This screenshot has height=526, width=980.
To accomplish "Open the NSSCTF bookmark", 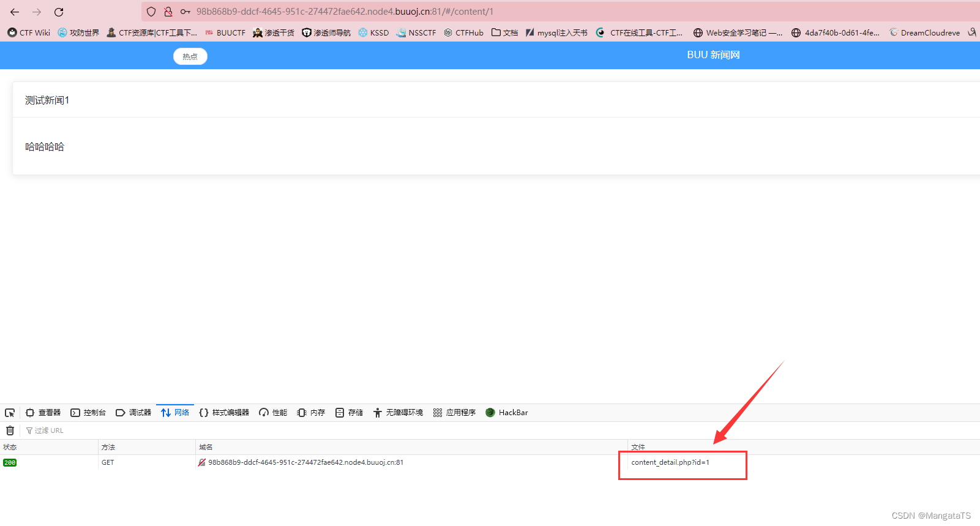I will [416, 32].
